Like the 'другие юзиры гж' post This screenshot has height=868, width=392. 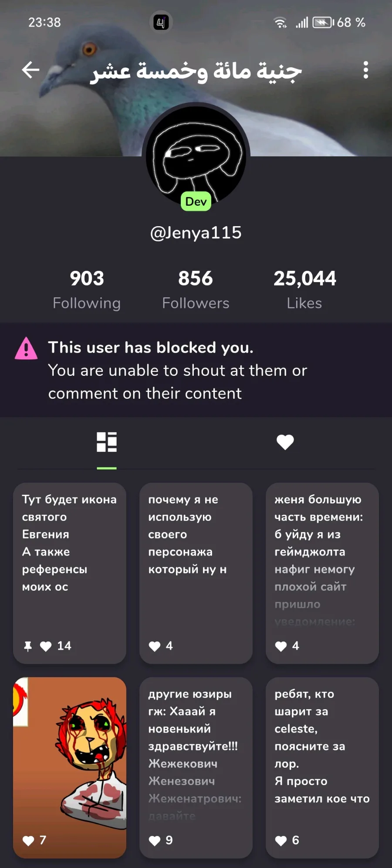click(155, 841)
